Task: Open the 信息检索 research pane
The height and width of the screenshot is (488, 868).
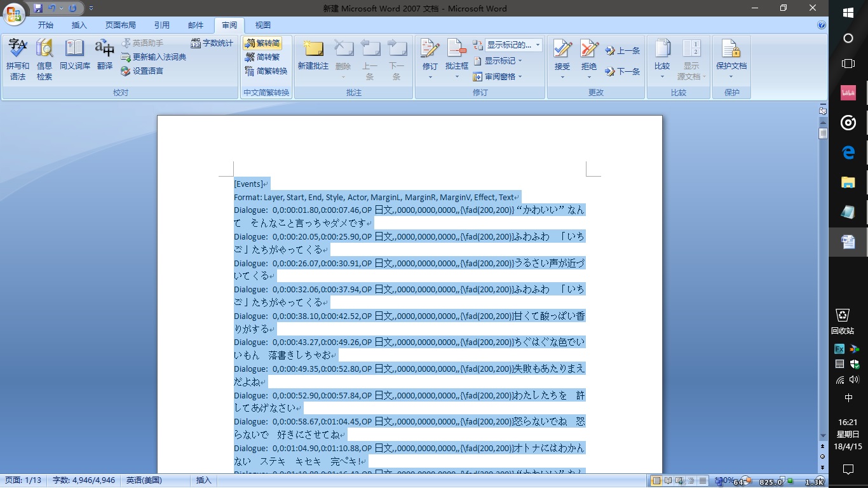Action: tap(44, 59)
